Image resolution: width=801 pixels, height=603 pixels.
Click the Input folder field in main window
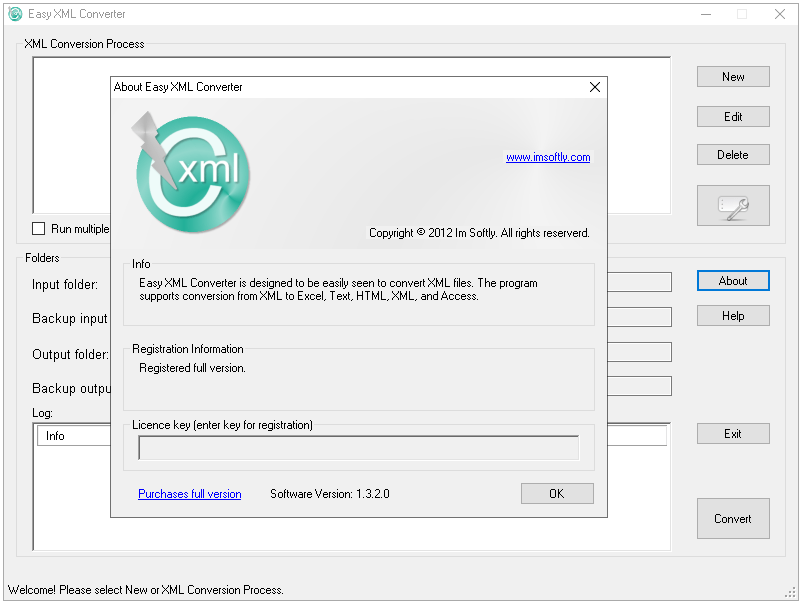pyautogui.click(x=639, y=282)
